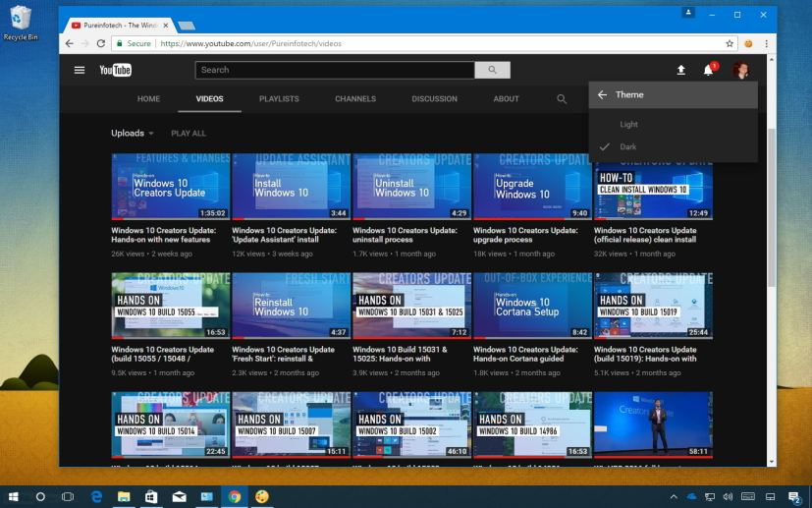
Task: Open Chrome's three-dot menu
Action: pyautogui.click(x=767, y=43)
